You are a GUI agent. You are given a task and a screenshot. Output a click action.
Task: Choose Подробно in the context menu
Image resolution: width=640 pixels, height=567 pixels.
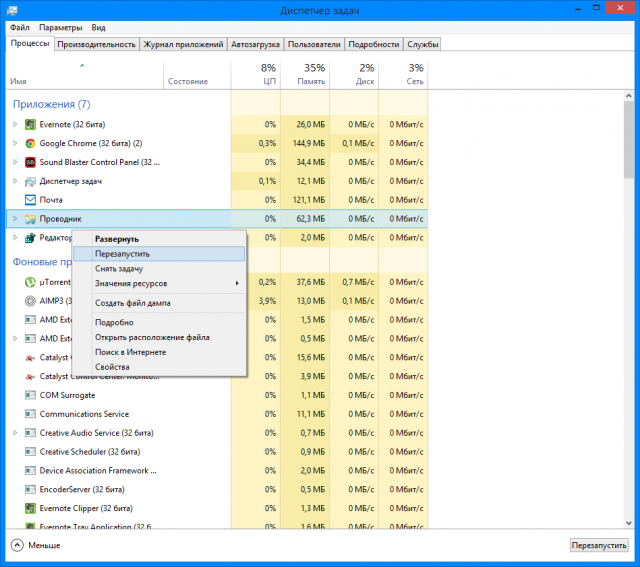(160, 322)
